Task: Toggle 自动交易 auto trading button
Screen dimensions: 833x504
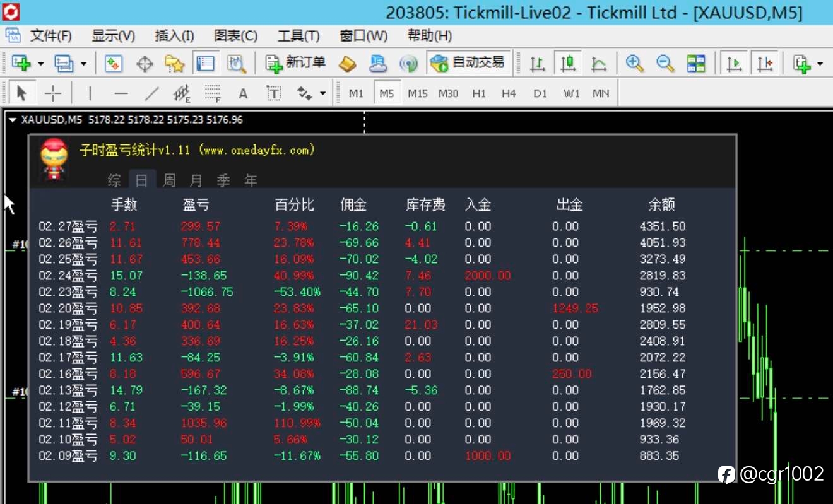Action: pyautogui.click(x=468, y=62)
